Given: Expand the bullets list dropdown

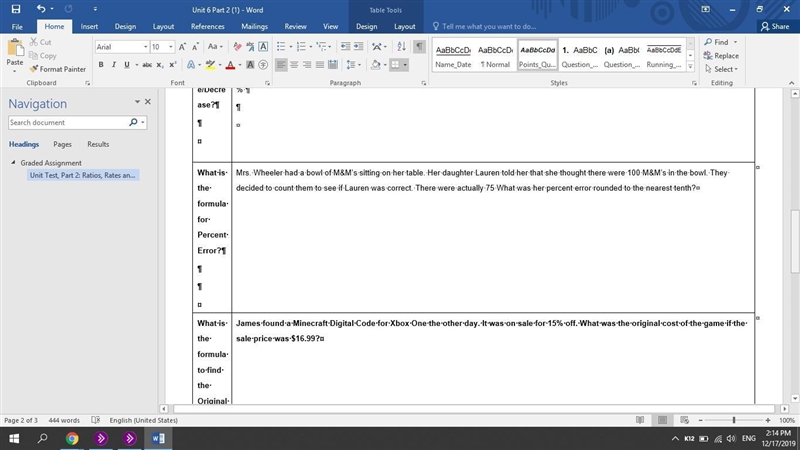Looking at the screenshot, I should (291, 46).
